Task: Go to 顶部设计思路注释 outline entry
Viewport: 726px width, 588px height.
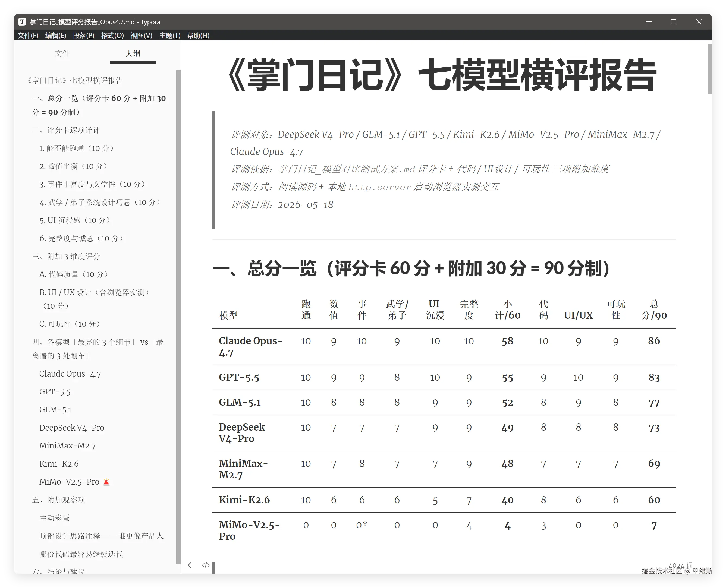Action: [x=101, y=536]
